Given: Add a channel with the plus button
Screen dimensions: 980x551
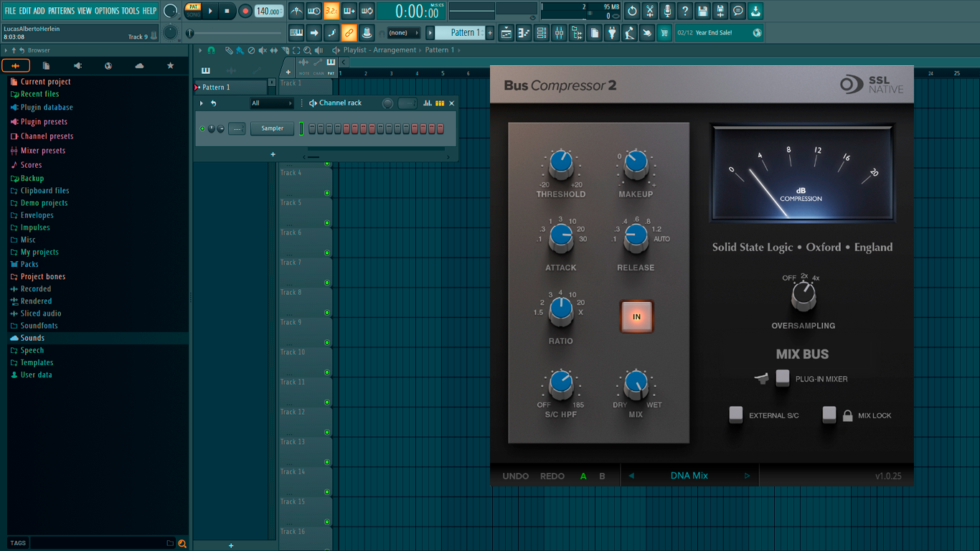Looking at the screenshot, I should (x=273, y=154).
